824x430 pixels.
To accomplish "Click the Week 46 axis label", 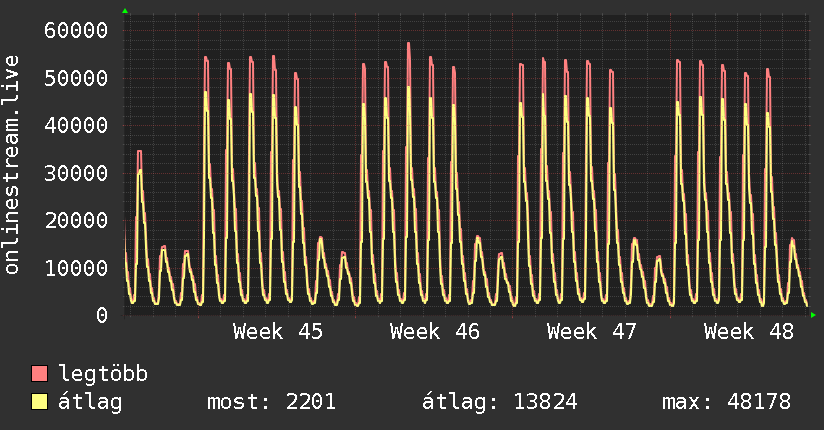I will pyautogui.click(x=435, y=332).
